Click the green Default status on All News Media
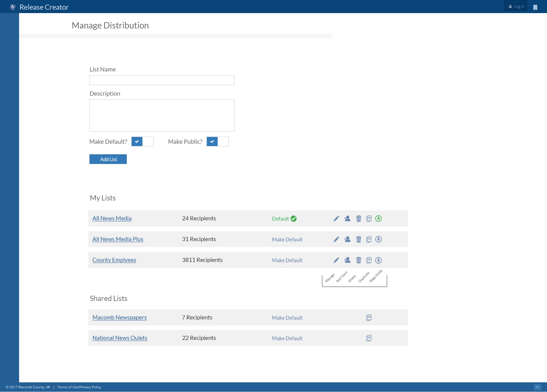The image size is (547, 392). pyautogui.click(x=284, y=219)
